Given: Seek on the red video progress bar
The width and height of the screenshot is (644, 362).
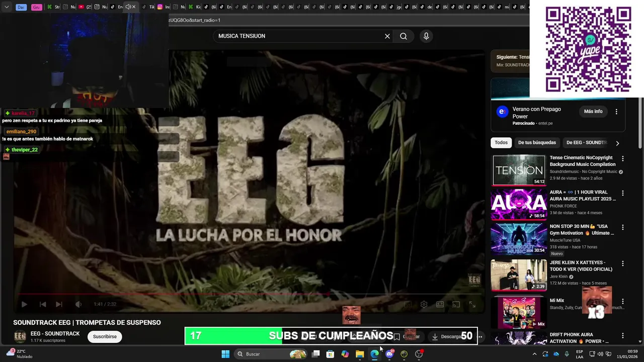Looking at the screenshot, I should (249, 295).
